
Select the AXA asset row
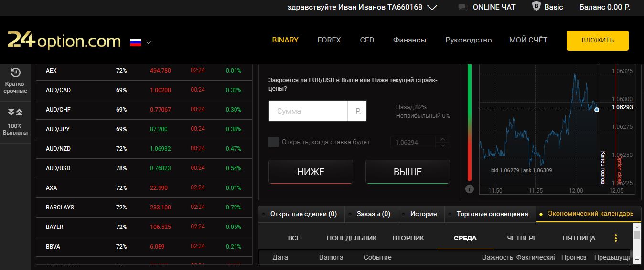pos(144,187)
